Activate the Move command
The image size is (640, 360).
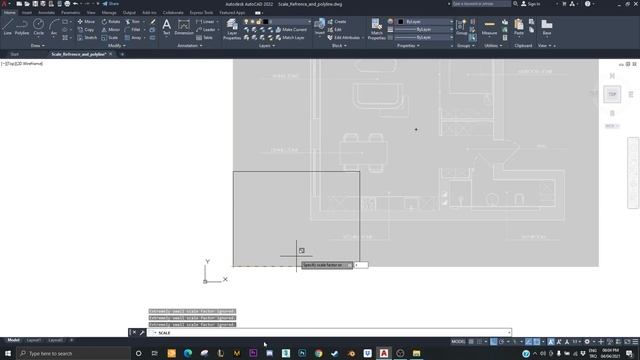[86, 22]
